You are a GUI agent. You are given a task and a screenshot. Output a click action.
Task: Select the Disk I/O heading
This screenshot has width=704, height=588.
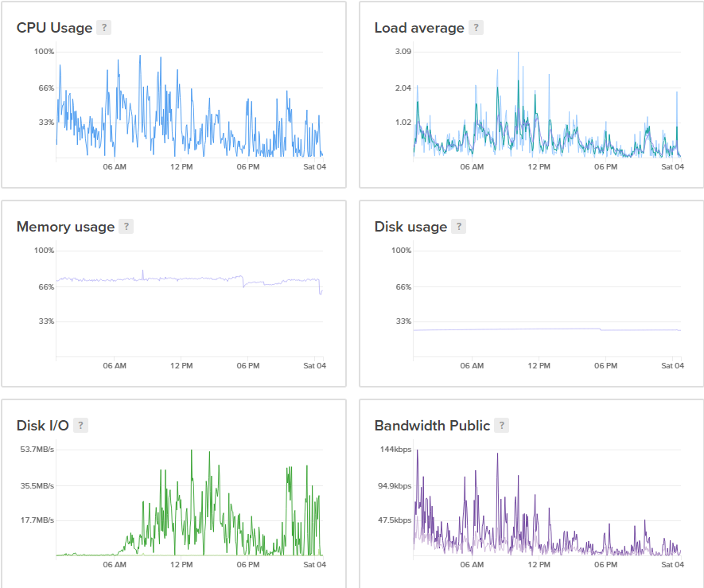(x=42, y=426)
